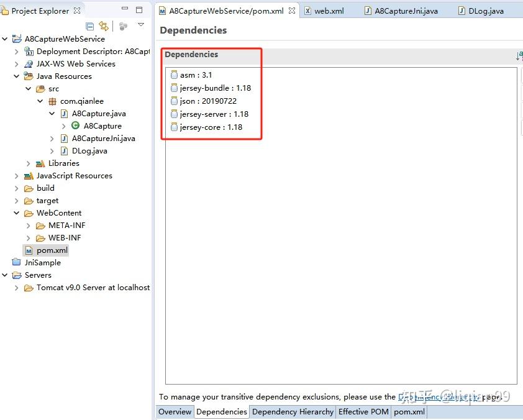523x420 pixels.
Task: Click the jar icon beside asm : 3.1
Action: pos(174,74)
